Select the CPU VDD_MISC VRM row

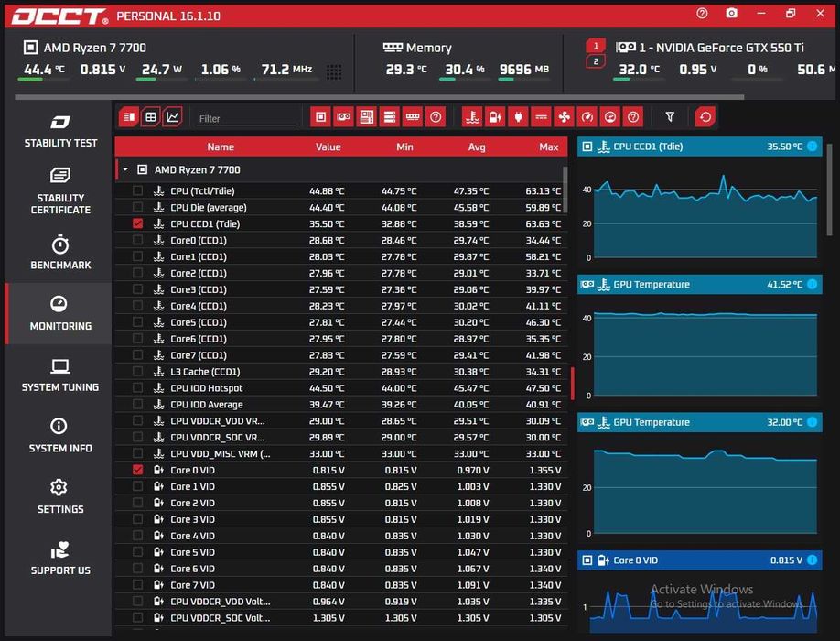pyautogui.click(x=340, y=454)
